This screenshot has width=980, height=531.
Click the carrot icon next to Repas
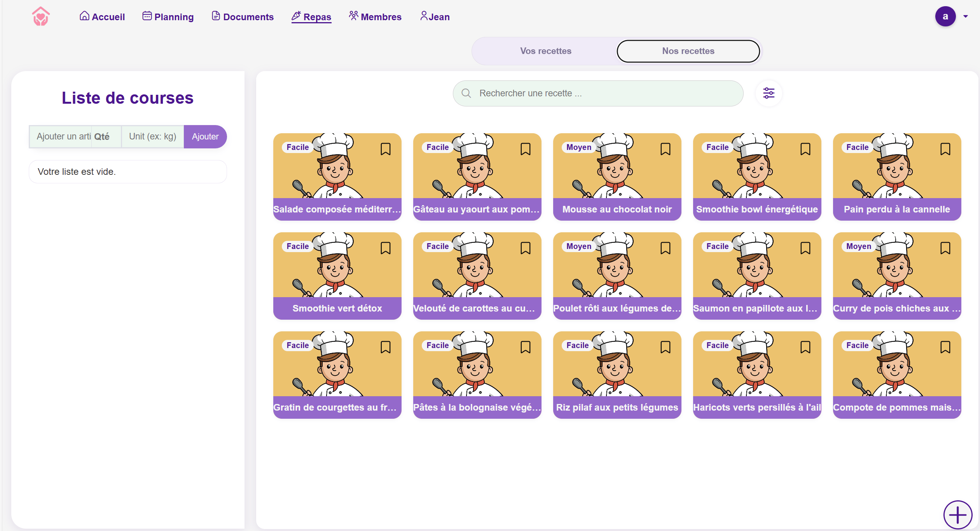pos(296,16)
